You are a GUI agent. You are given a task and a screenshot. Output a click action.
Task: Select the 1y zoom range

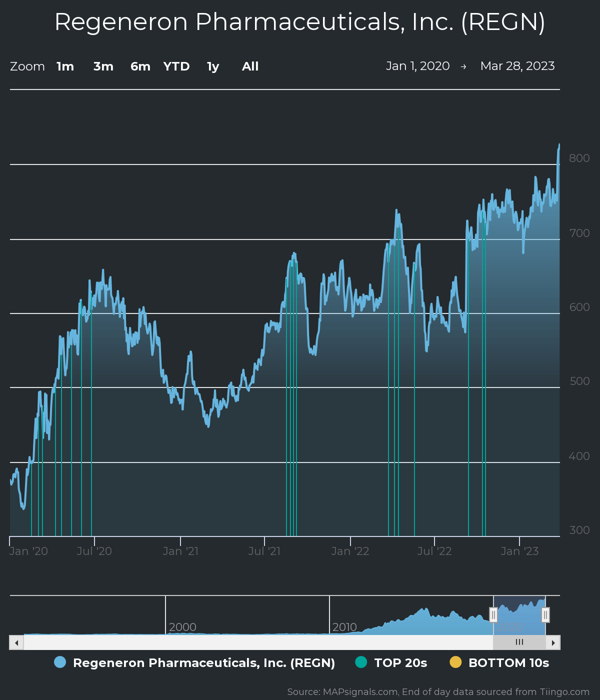click(213, 66)
